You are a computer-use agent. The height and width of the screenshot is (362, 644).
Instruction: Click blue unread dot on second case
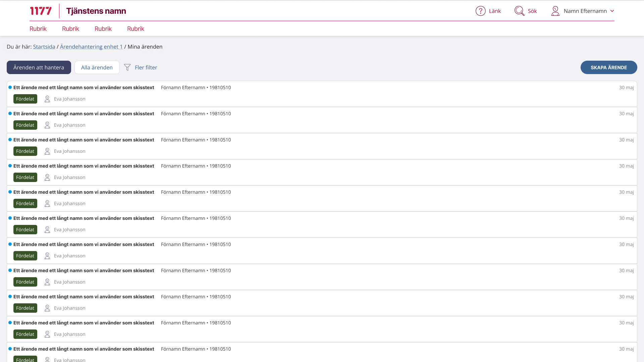[10, 114]
